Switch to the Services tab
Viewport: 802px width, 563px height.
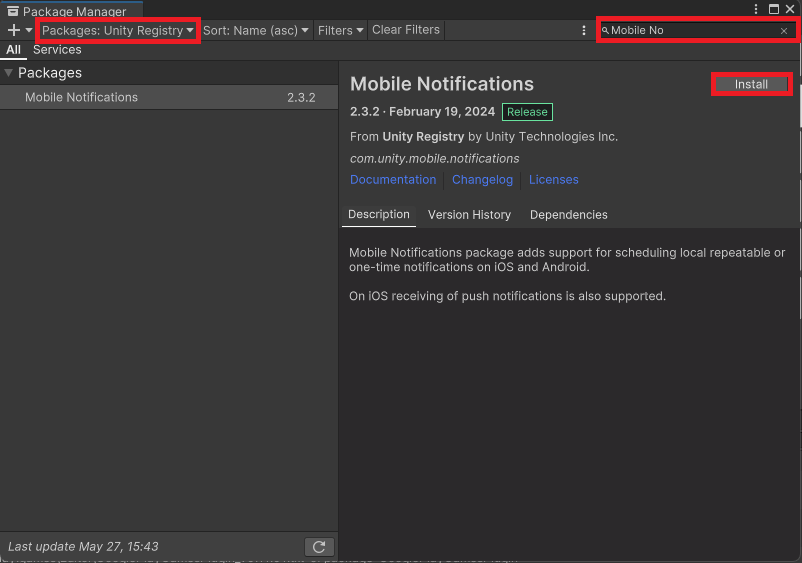coord(57,50)
